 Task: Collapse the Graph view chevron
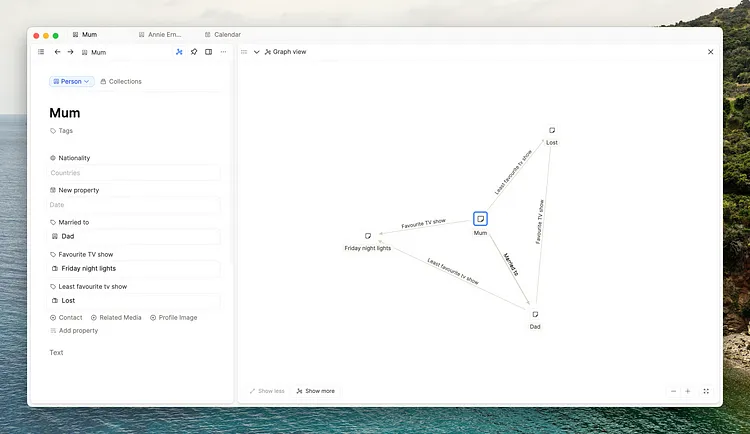256,52
